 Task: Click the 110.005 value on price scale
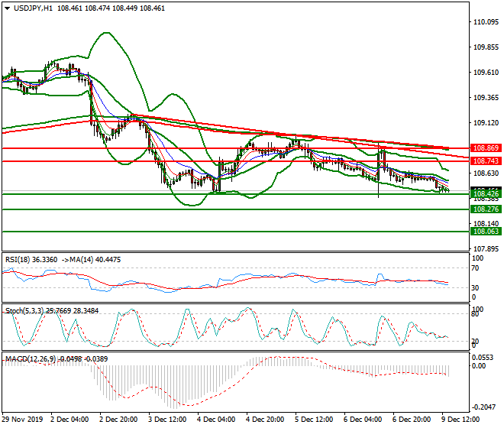pos(486,22)
